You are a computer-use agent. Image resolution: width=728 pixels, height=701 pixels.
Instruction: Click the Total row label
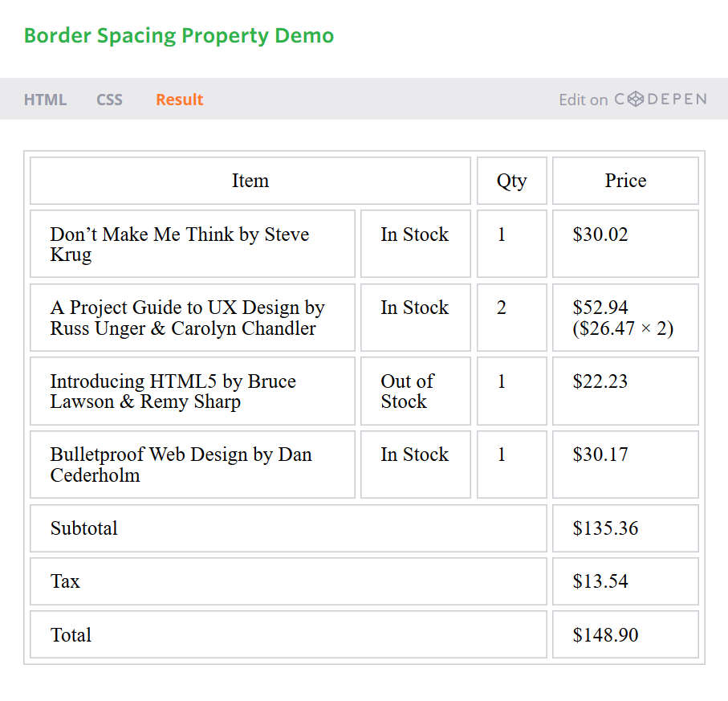coord(71,635)
